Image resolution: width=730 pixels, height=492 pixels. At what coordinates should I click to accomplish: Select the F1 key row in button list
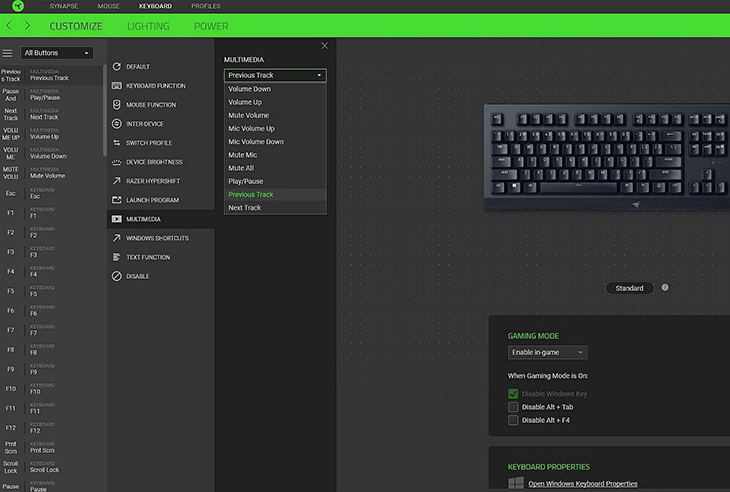pyautogui.click(x=51, y=213)
